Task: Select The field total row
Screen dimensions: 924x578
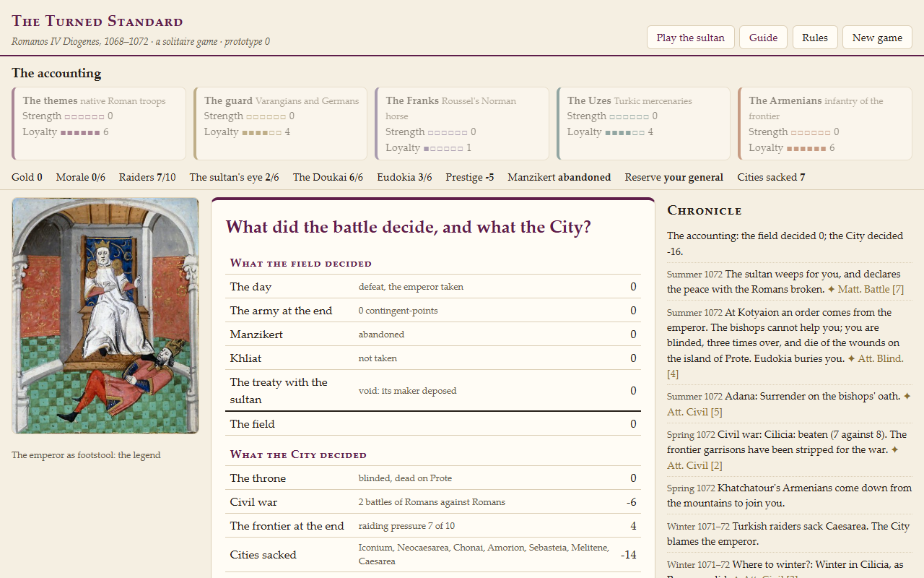Action: pos(433,424)
